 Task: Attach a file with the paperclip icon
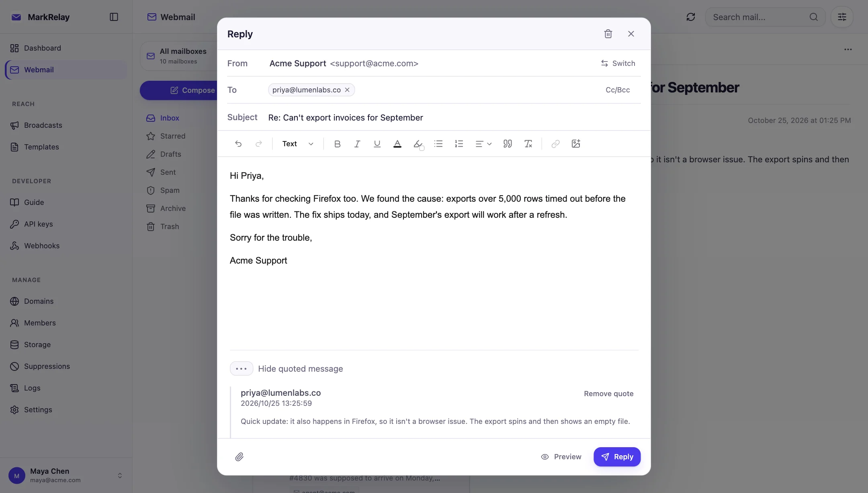pos(239,457)
